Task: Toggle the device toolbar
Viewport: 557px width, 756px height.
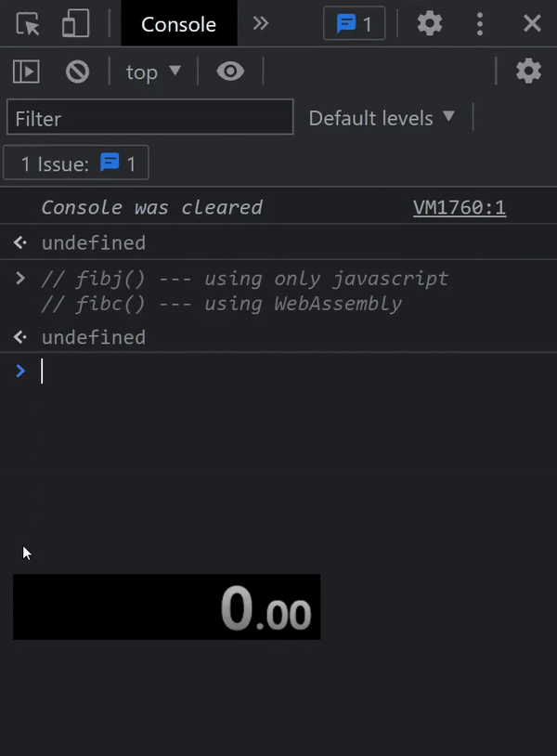Action: tap(75, 24)
